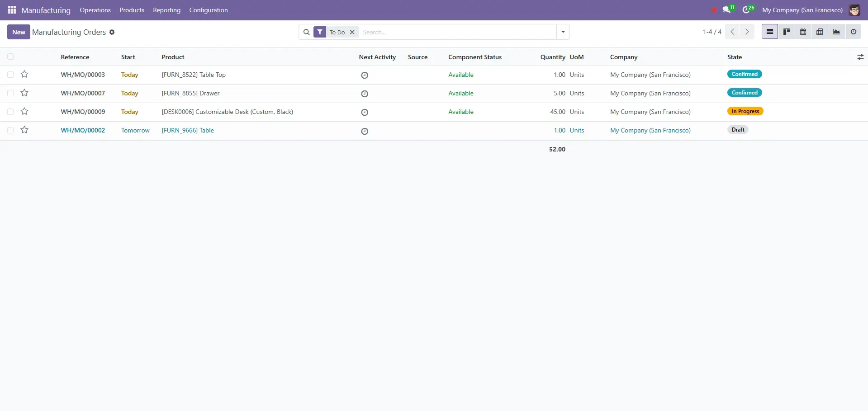This screenshot has height=411, width=868.
Task: Switch to Kanban view
Action: (x=787, y=32)
